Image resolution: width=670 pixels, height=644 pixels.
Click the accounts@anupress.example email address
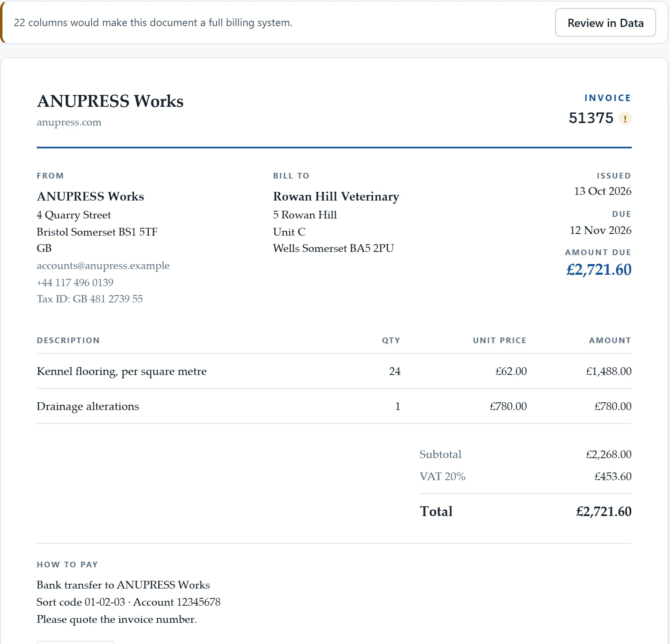(103, 266)
